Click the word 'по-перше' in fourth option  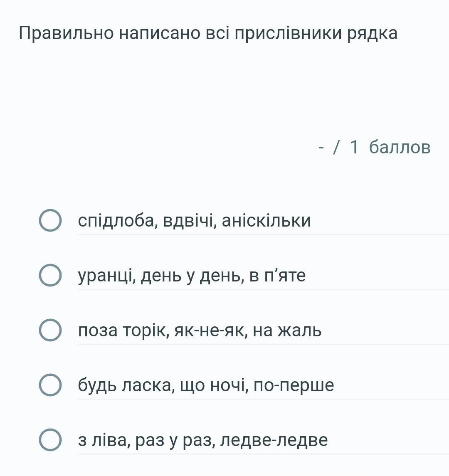[294, 386]
